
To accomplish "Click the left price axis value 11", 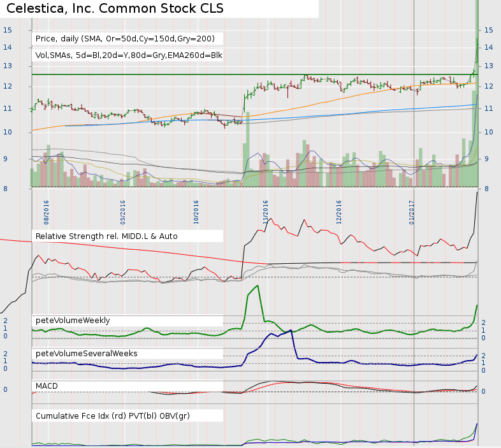I will click(8, 108).
